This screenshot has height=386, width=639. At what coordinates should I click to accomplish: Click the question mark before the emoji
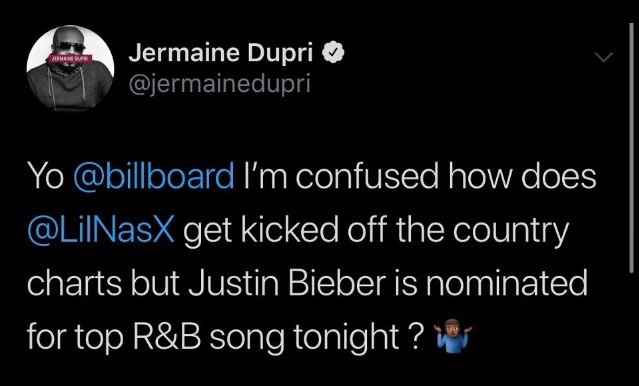413,338
